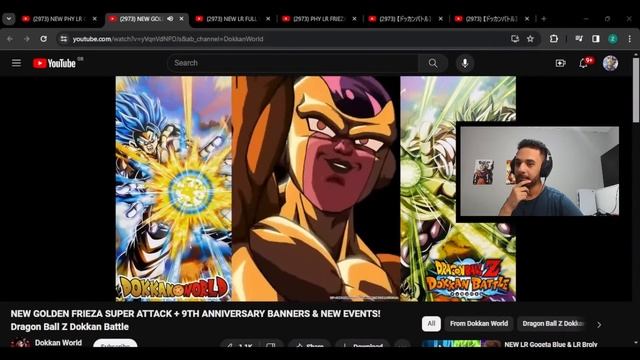The width and height of the screenshot is (640, 360).
Task: Click the Golden Frieza video player
Action: coord(316,189)
